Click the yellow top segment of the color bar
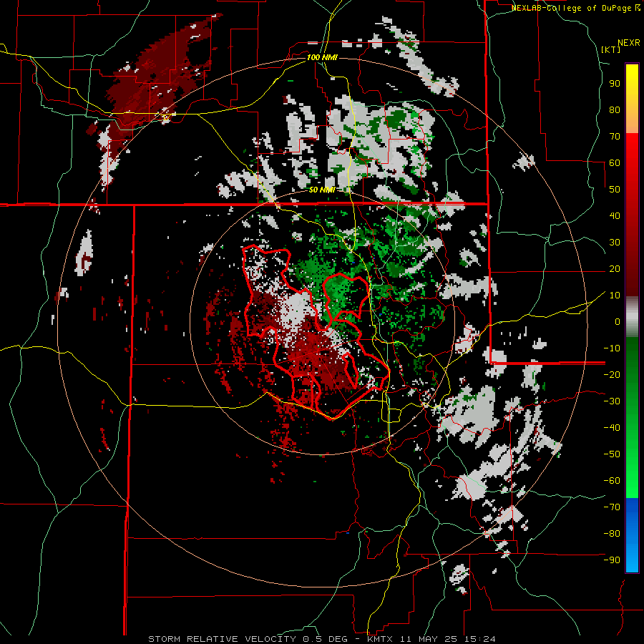Screen dimensions: 644x644 point(632,99)
